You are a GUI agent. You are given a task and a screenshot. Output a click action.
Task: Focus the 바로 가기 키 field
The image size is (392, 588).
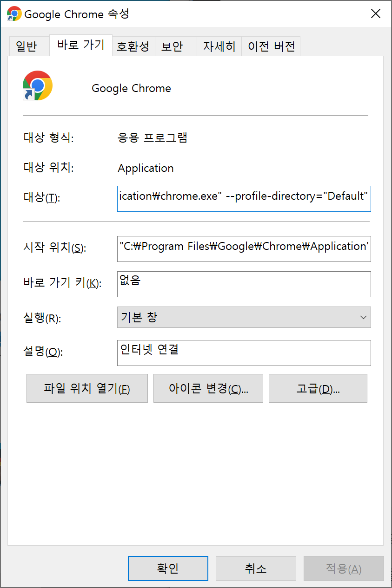pos(244,284)
